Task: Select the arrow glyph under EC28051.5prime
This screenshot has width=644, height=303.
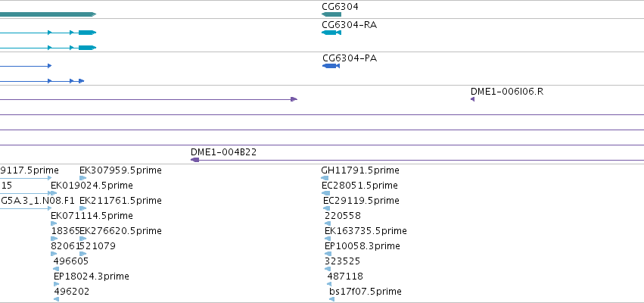Action: click(325, 193)
